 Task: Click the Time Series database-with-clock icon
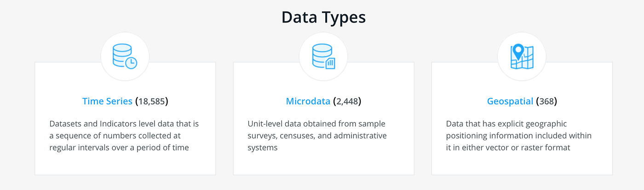(x=125, y=57)
